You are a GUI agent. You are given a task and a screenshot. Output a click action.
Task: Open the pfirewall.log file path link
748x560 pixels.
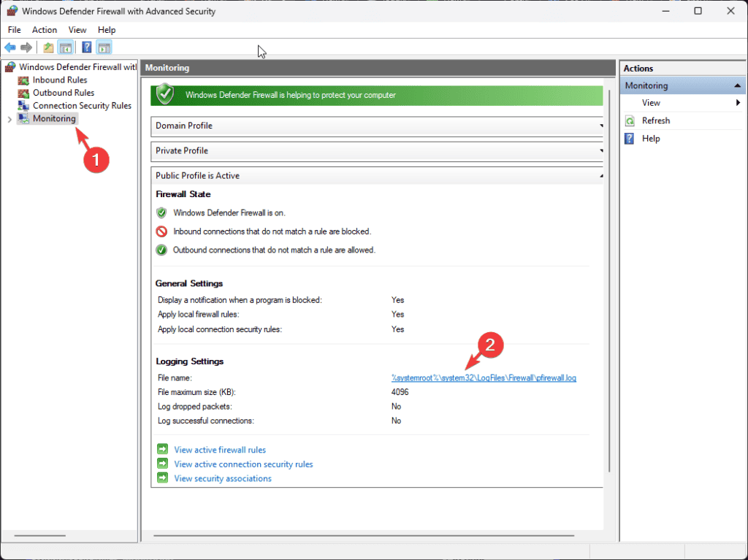(484, 377)
